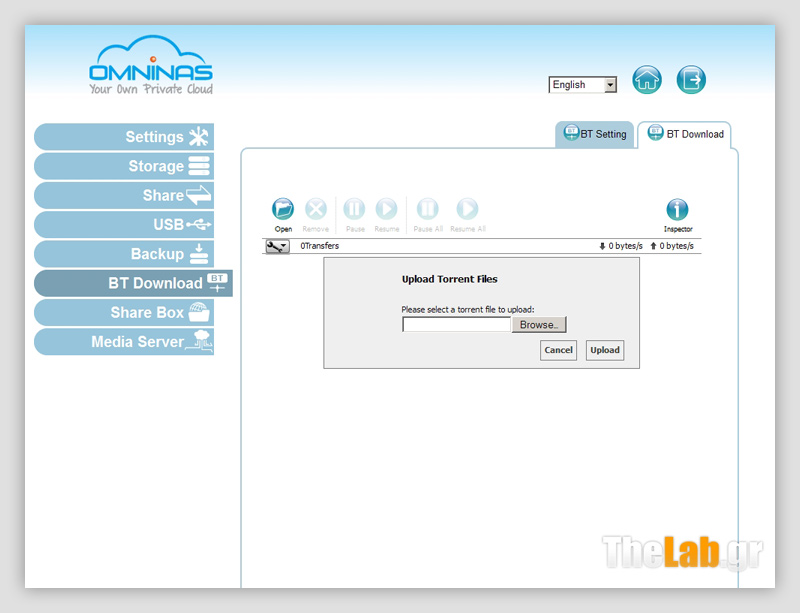Click the torrent file path input field

point(456,325)
